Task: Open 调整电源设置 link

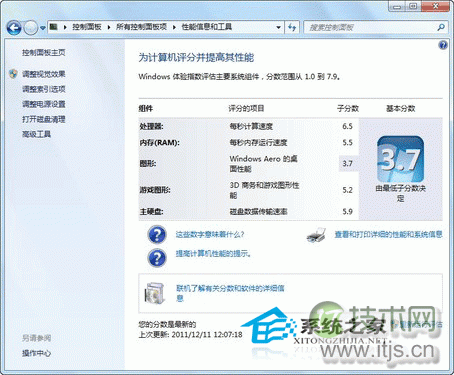Action: (x=44, y=104)
